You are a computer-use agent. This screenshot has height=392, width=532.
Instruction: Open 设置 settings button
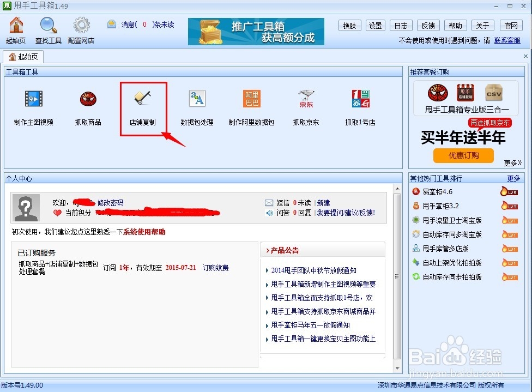point(375,26)
